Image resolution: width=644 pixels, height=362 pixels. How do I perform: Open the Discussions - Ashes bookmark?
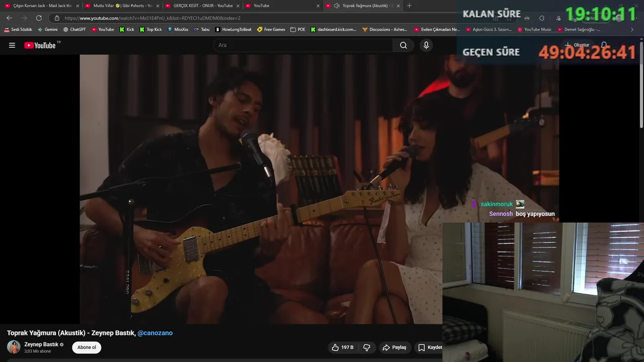point(385,30)
